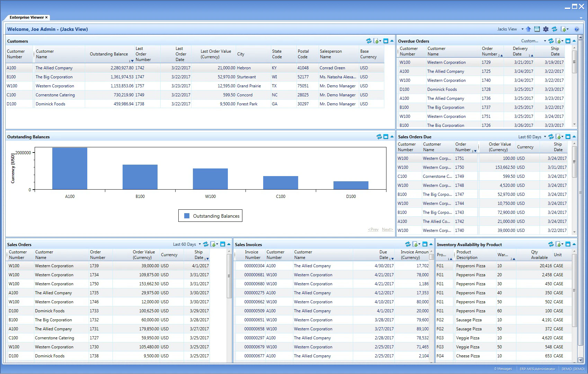Maximize the Inventory Availability by Product panel
The height and width of the screenshot is (374, 588).
pyautogui.click(x=568, y=244)
